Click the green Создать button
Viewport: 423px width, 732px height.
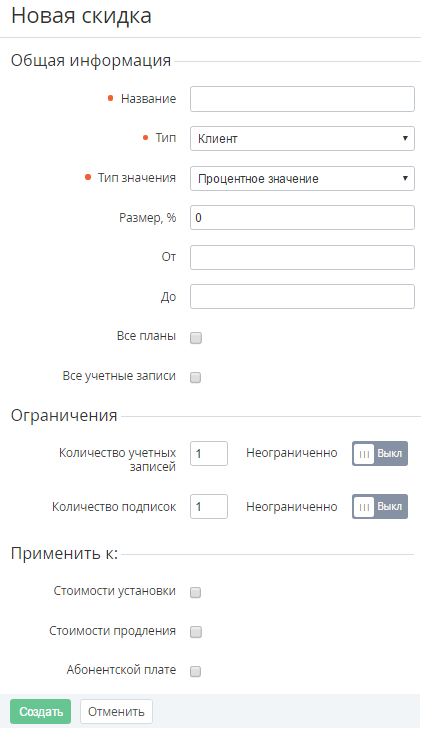[x=40, y=711]
